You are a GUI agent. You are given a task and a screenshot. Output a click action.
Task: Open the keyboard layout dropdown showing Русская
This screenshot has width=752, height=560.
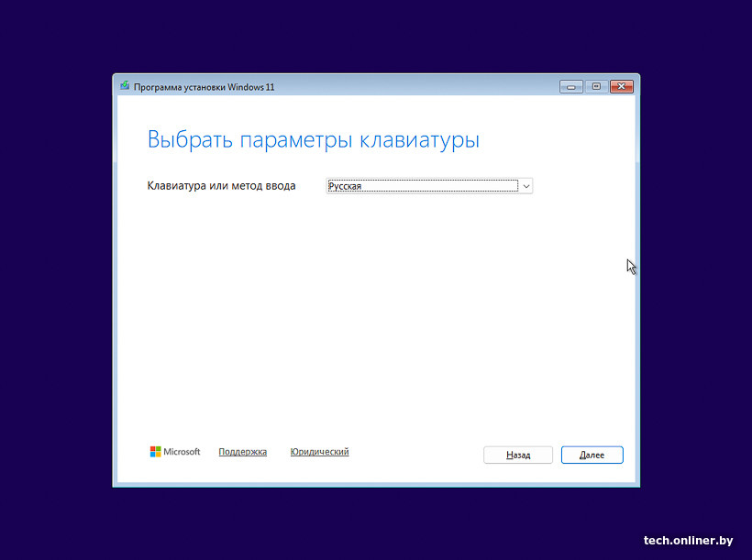[429, 185]
